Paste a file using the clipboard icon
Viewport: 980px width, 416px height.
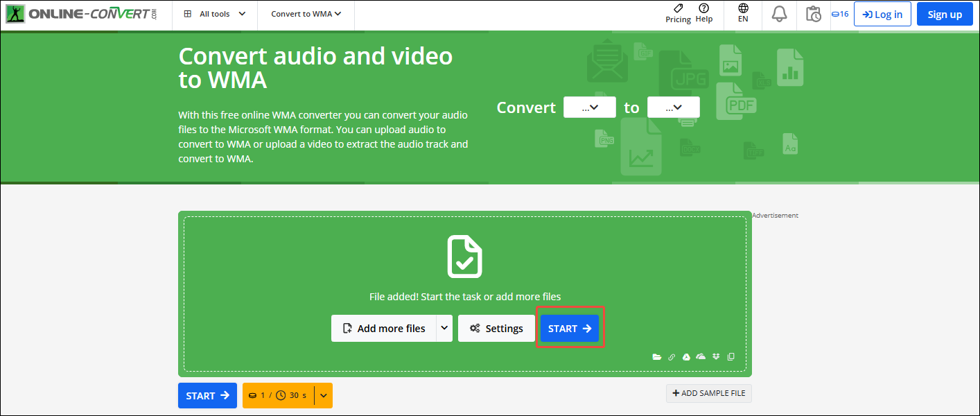pos(731,356)
